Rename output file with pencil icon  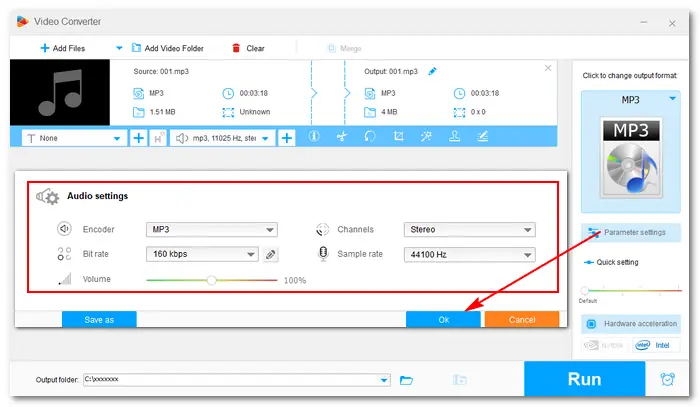(432, 71)
